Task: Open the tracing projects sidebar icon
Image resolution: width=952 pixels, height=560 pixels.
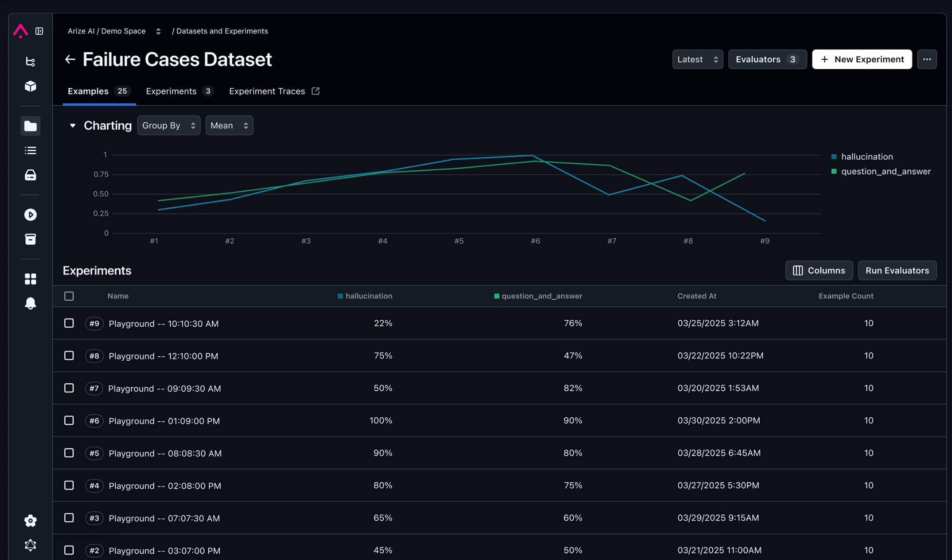Action: pos(30,62)
